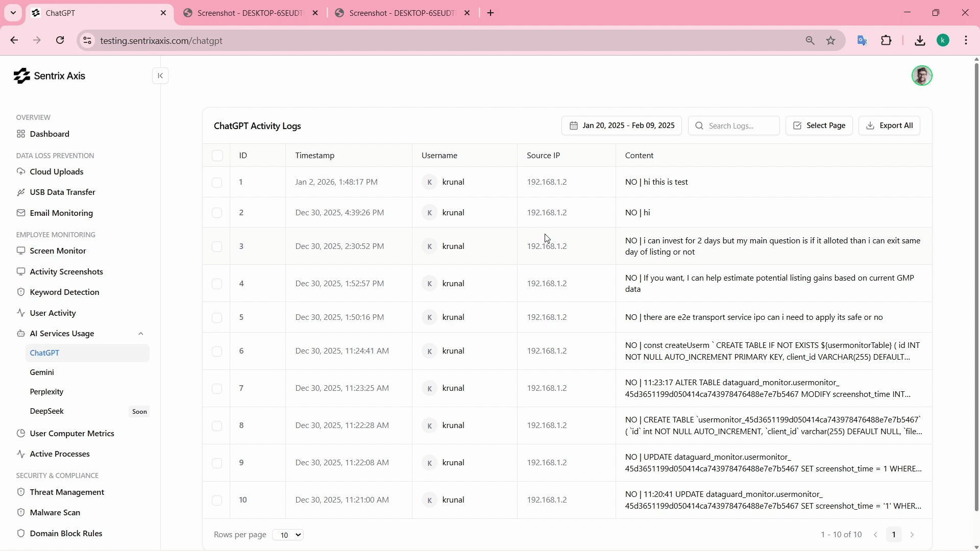Collapse the AI Services Usage section
Screen dimensions: 980x551
click(x=141, y=334)
